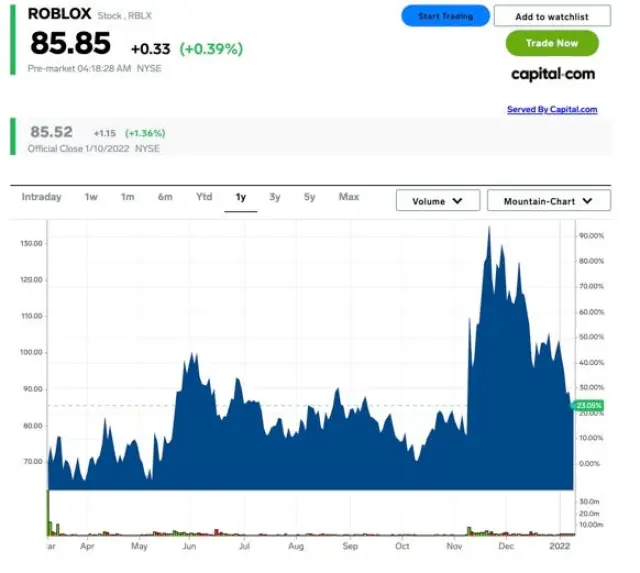Click the Start Trading button
Screen dimensions: 640x573
pyautogui.click(x=445, y=17)
